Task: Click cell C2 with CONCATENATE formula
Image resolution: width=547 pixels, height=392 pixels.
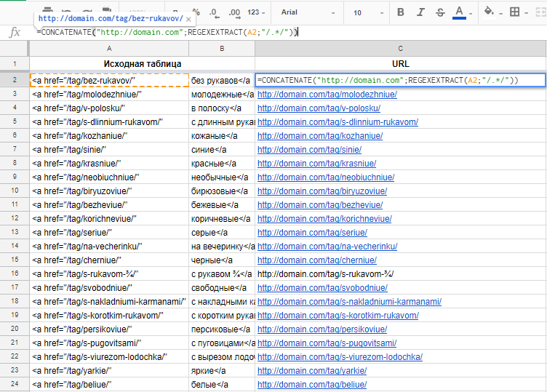Action: pyautogui.click(x=401, y=80)
